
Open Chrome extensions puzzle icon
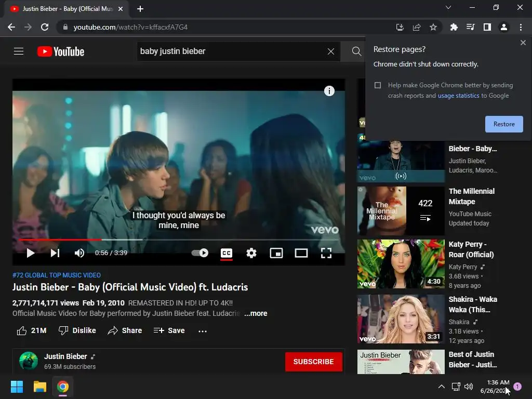(454, 27)
